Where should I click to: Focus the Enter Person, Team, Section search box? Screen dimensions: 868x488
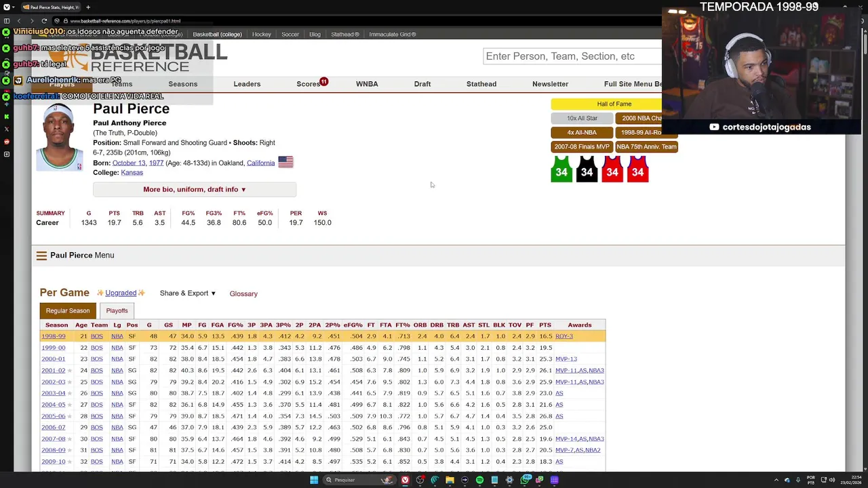tap(572, 56)
